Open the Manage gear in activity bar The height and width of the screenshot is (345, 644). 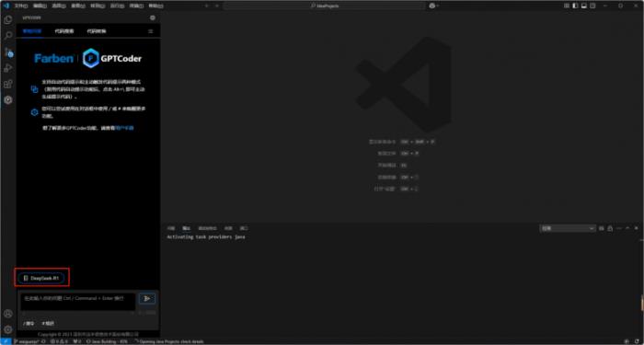pos(7,329)
